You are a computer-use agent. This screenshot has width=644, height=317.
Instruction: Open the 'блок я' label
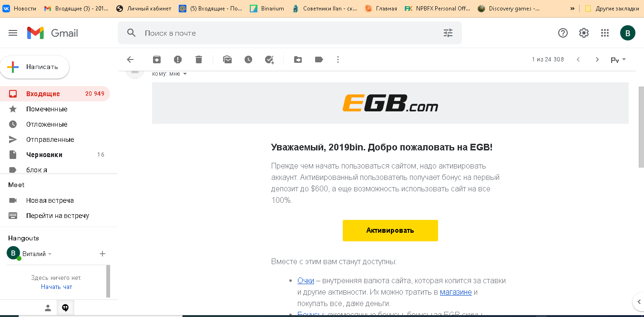tap(55, 169)
